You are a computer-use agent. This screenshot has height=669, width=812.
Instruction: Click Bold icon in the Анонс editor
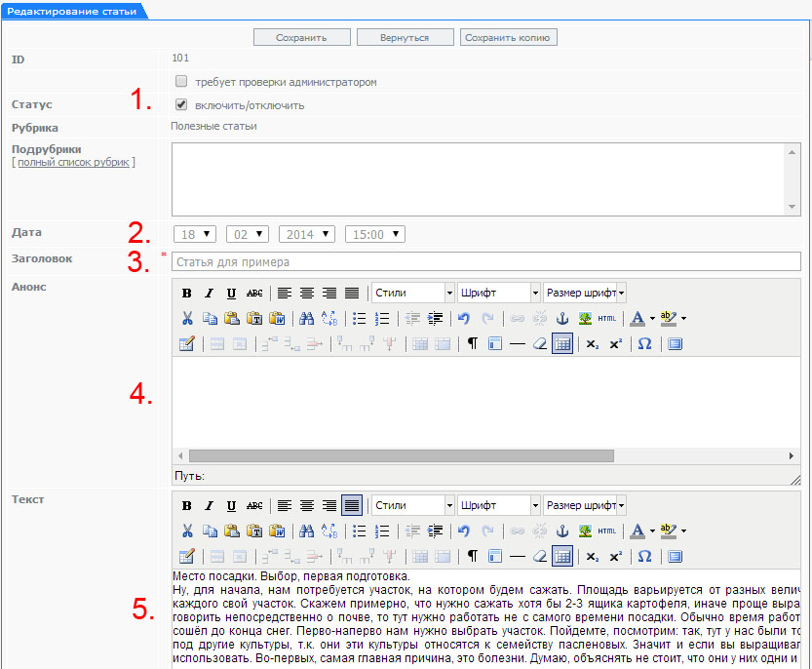(186, 293)
